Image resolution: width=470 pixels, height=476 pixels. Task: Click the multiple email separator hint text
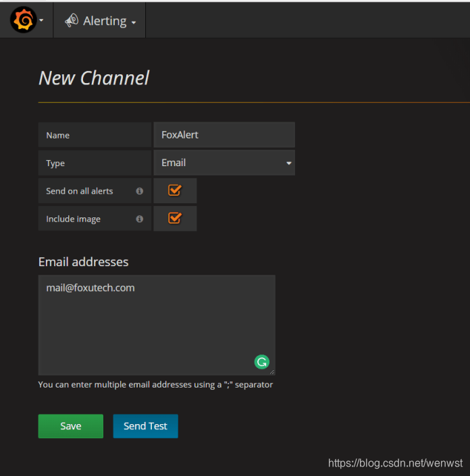click(155, 385)
